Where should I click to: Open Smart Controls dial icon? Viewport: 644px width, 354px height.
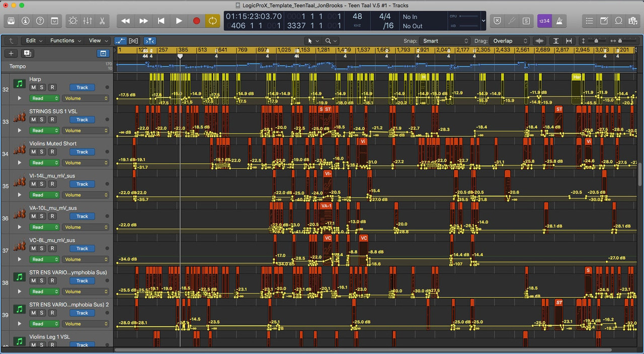73,21
